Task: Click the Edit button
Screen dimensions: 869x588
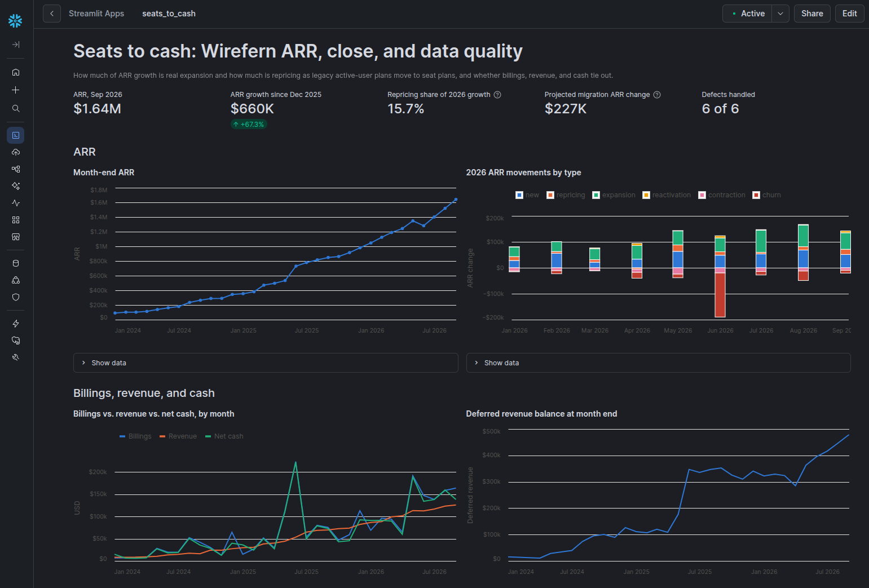Action: click(850, 14)
